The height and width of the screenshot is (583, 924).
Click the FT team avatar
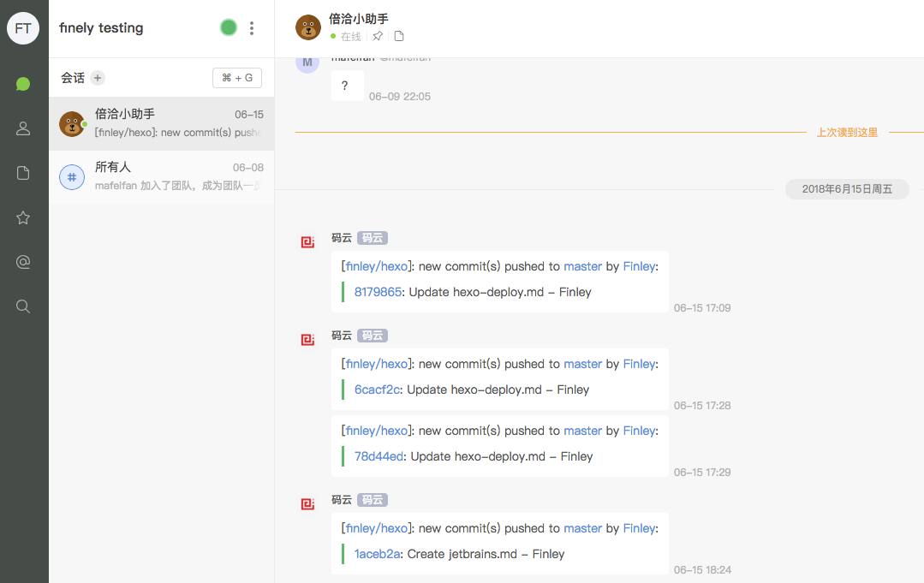[23, 28]
